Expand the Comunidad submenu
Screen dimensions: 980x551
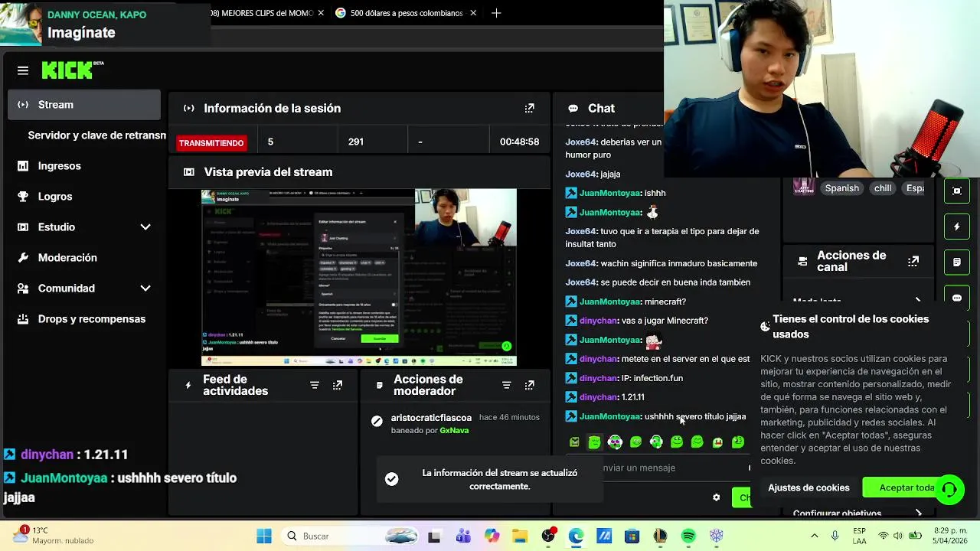[145, 289]
